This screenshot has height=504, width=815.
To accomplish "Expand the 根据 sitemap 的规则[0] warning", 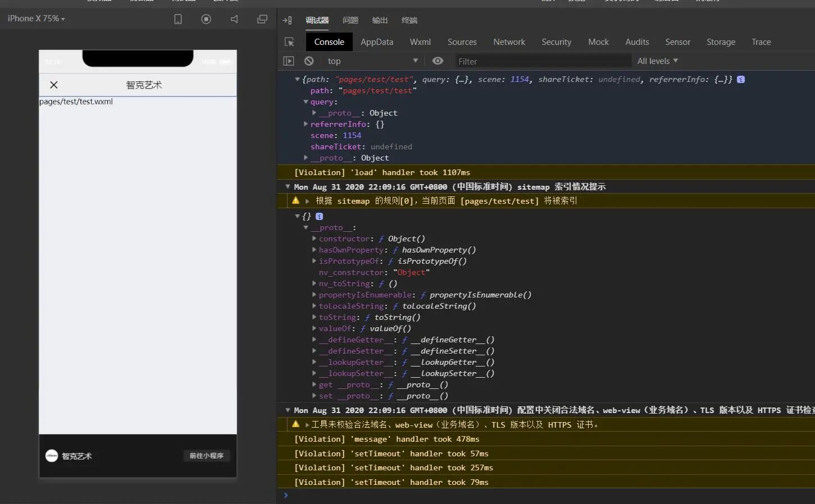I will (307, 200).
